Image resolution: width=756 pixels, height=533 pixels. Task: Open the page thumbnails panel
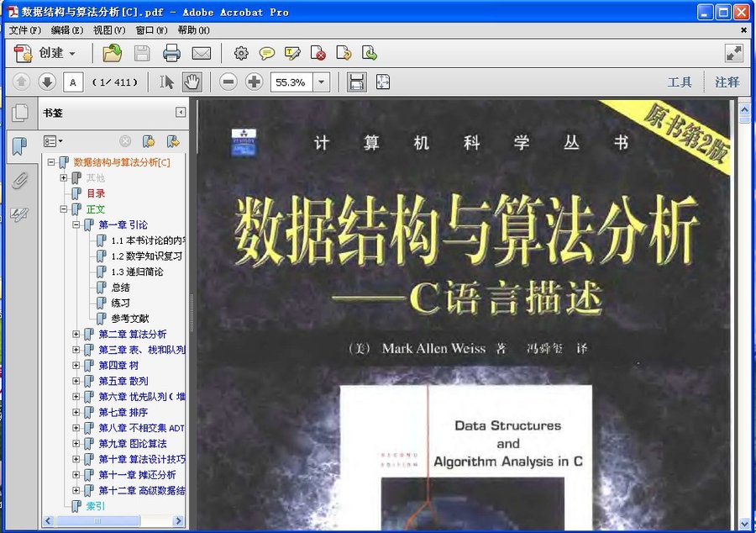19,112
